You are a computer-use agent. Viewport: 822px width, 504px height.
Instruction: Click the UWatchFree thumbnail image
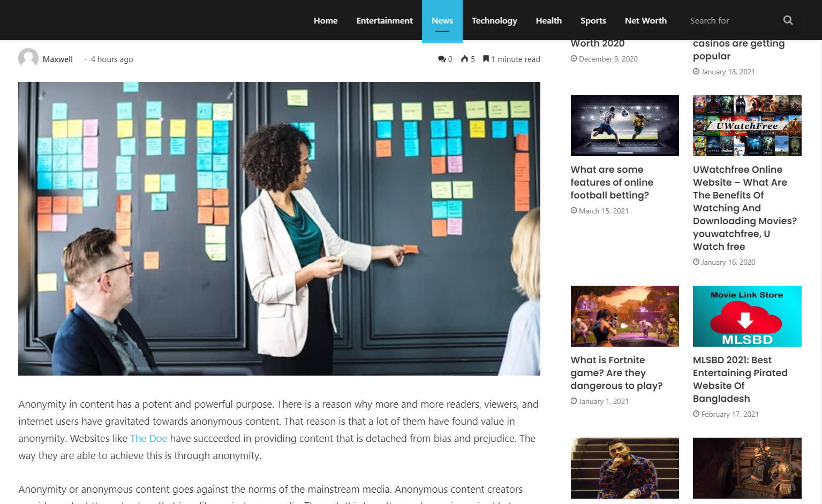pyautogui.click(x=746, y=126)
